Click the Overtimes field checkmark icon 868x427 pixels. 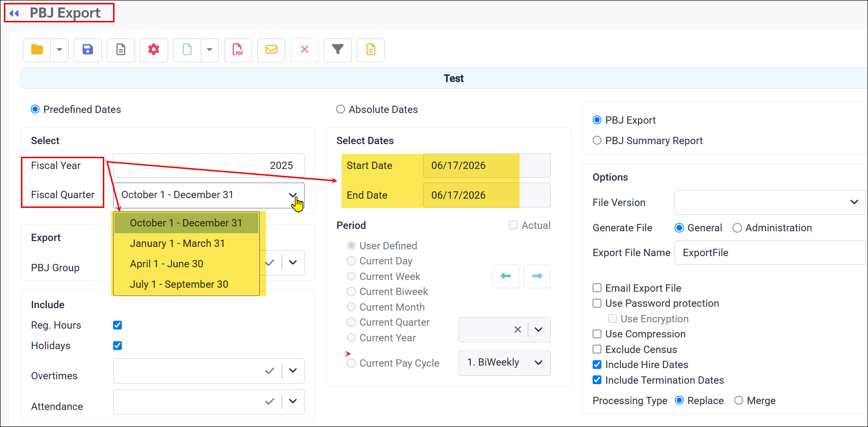point(270,371)
